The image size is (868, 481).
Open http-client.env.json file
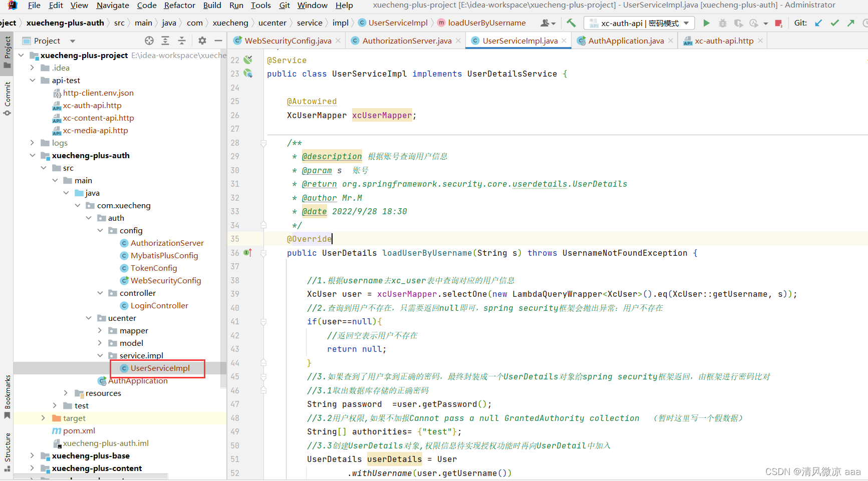pyautogui.click(x=98, y=93)
